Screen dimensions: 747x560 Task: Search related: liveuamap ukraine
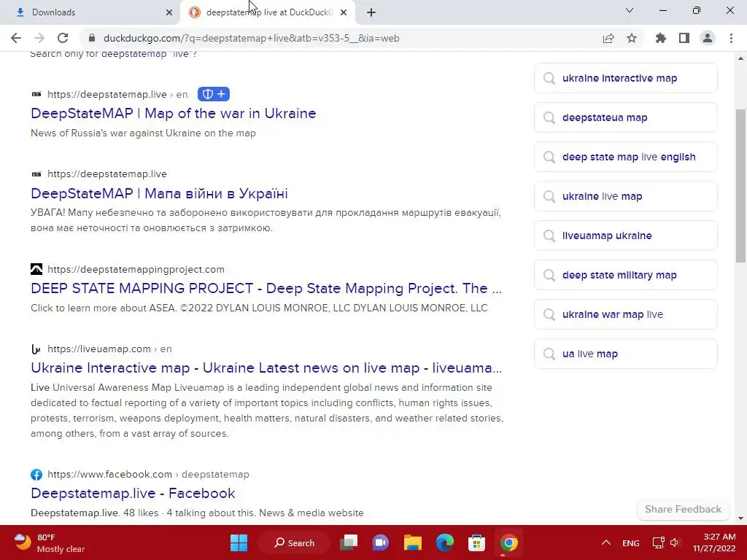[625, 236]
